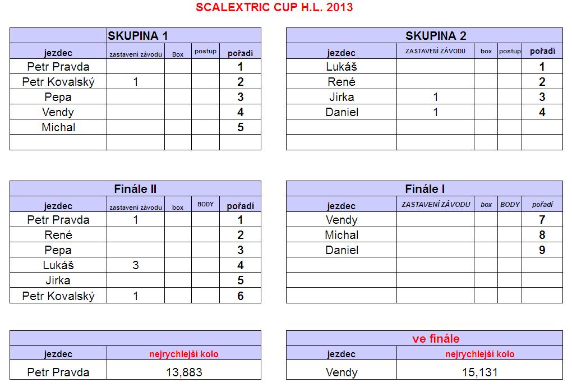The image size is (572, 392).
Task: Click Michal's rank 8 cell in Finále I
Action: 542,235
